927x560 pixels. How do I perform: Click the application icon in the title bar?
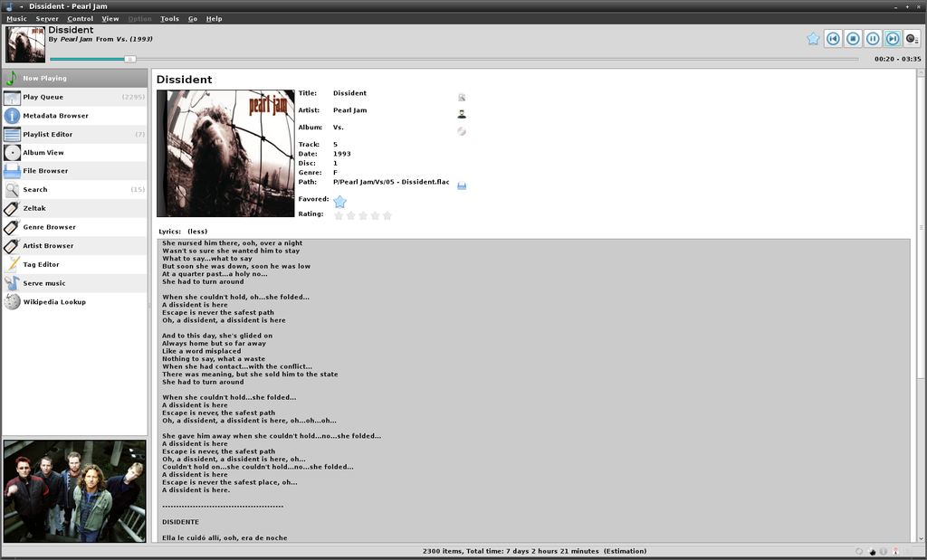click(8, 6)
